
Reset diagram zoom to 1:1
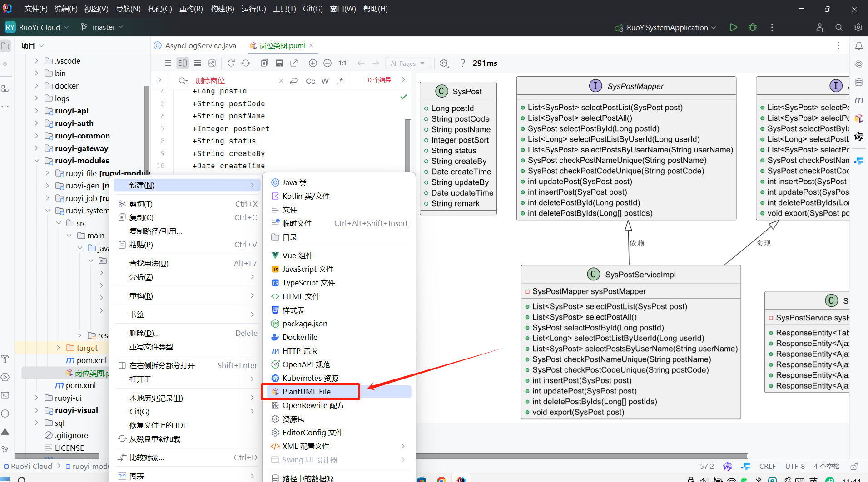point(342,63)
